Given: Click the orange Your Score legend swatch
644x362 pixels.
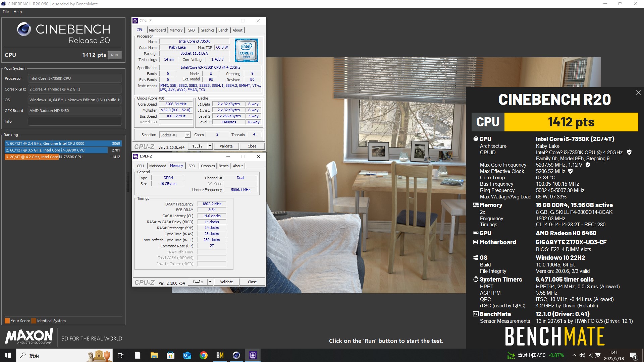Looking at the screenshot, I should click(7, 321).
